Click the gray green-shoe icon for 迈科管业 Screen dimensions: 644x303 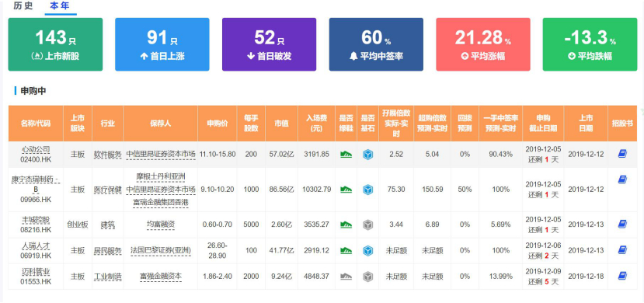pos(346,277)
